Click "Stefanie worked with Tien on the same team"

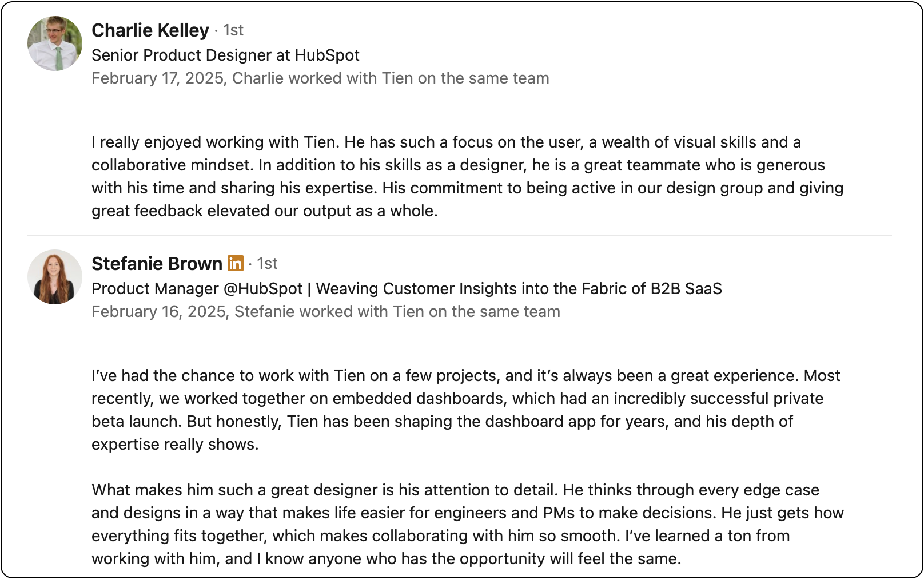pyautogui.click(x=397, y=311)
